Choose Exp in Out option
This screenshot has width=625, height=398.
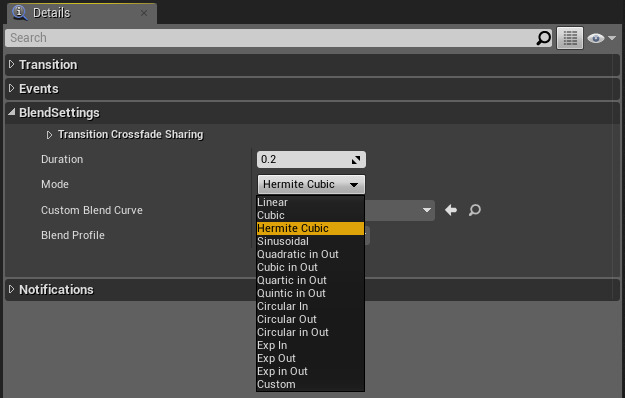click(311, 372)
